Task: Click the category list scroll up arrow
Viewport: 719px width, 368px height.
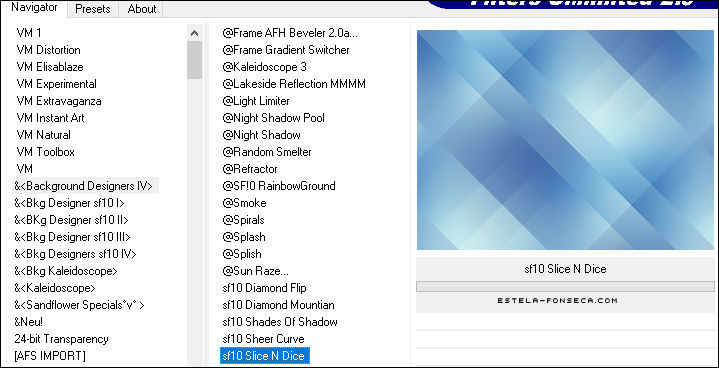Action: point(194,33)
